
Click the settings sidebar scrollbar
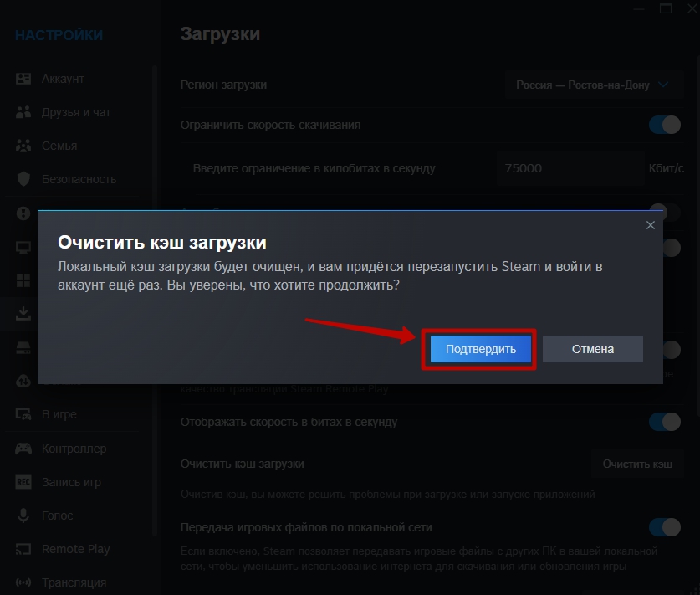click(x=155, y=300)
